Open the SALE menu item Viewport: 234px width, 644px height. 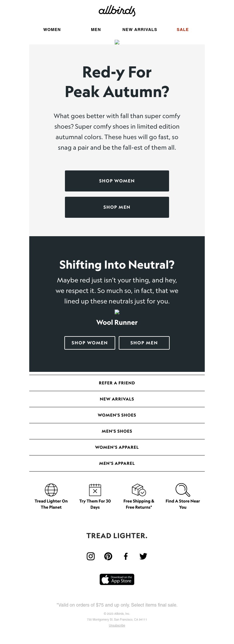tap(183, 30)
